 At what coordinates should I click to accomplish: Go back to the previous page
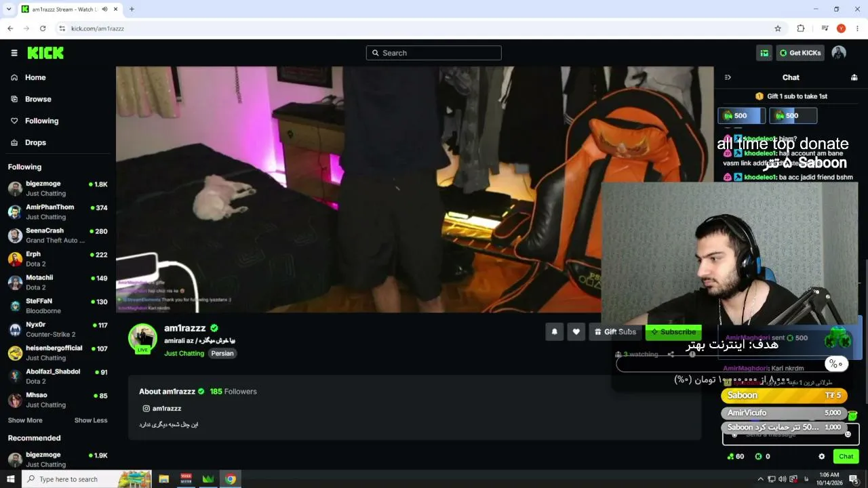point(10,28)
